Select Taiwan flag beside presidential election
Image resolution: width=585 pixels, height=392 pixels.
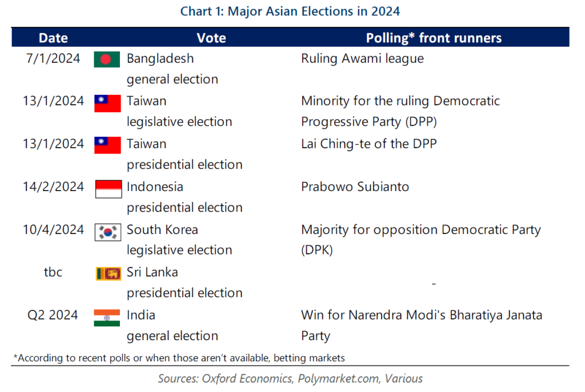click(x=107, y=146)
